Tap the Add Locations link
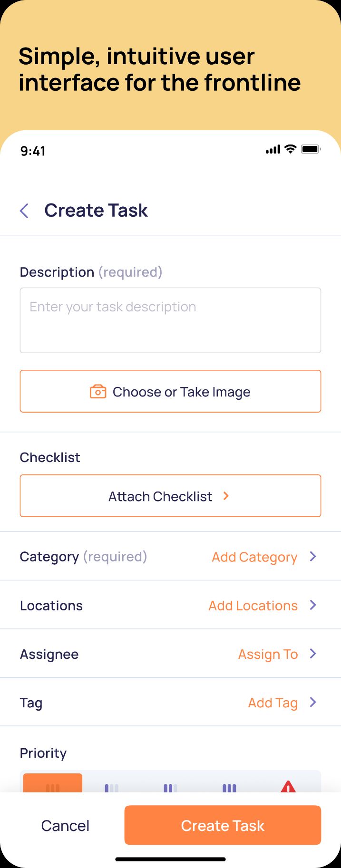The width and height of the screenshot is (341, 868). (253, 606)
